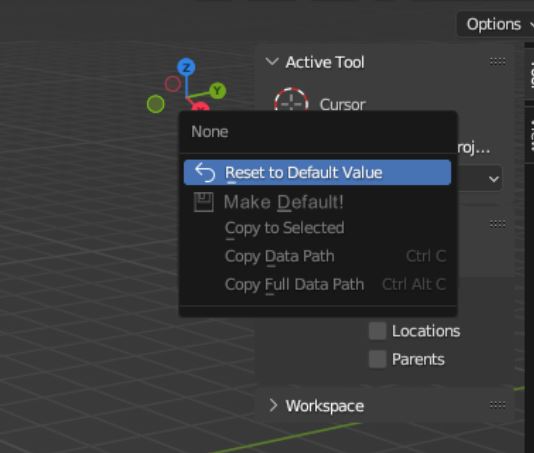
Task: Select Reset to Default Value menu entry
Action: coord(317,172)
